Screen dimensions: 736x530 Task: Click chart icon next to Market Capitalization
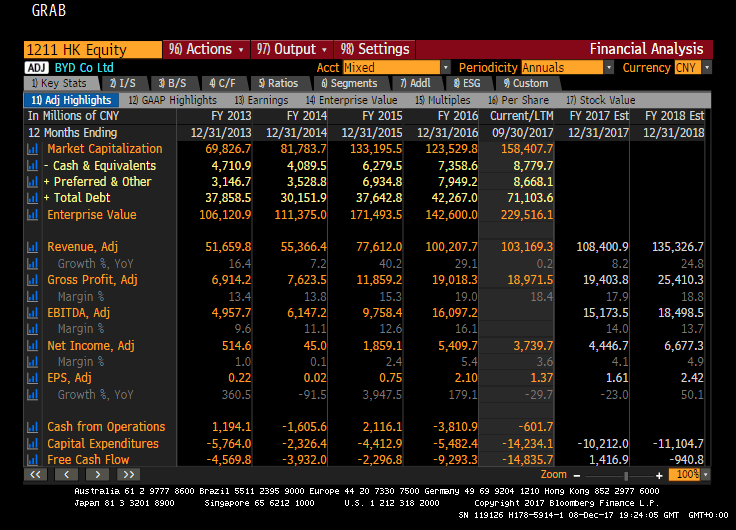pyautogui.click(x=33, y=149)
